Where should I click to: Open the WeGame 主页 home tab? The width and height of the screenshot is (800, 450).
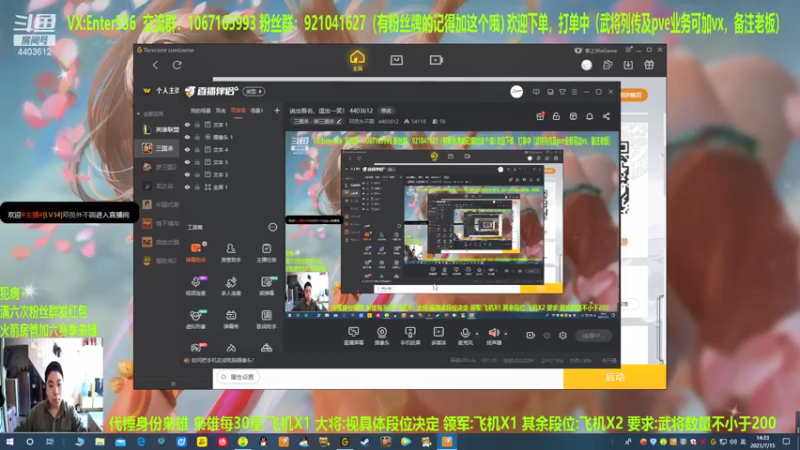pyautogui.click(x=357, y=60)
